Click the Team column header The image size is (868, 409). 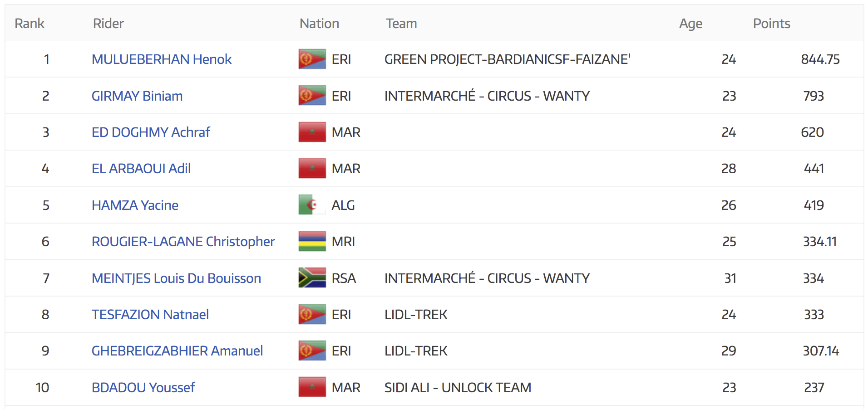[401, 24]
